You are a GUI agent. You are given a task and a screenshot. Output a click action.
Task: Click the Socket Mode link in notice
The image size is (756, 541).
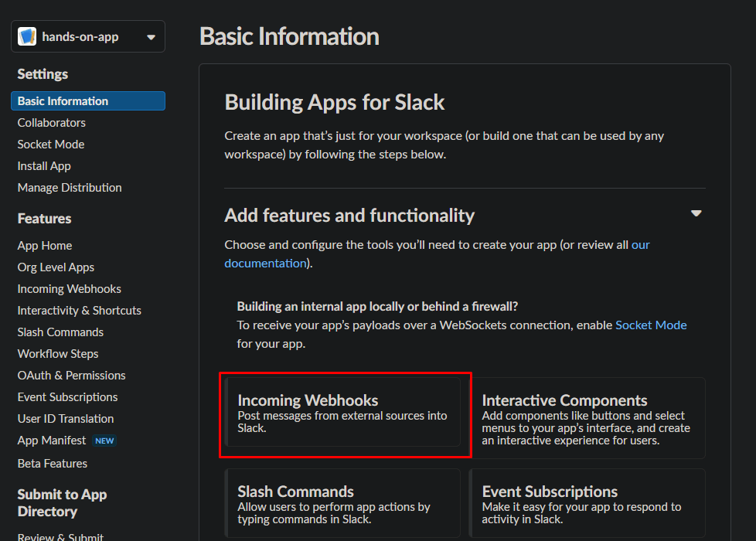click(651, 325)
